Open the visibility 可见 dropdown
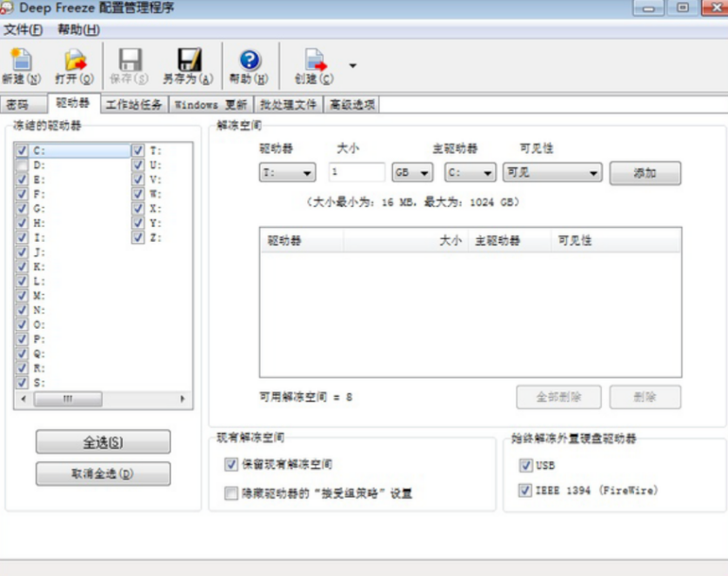Image resolution: width=728 pixels, height=576 pixels. pos(552,173)
